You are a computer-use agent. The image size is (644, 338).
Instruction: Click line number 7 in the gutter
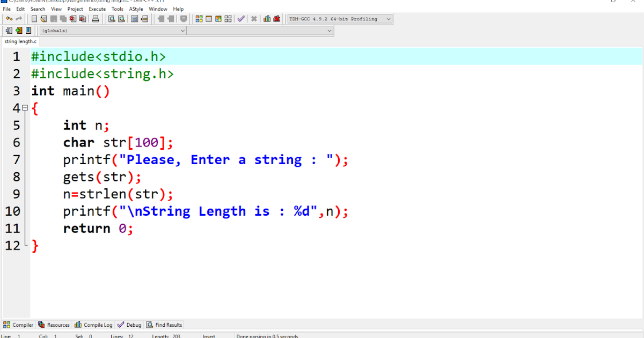point(16,159)
